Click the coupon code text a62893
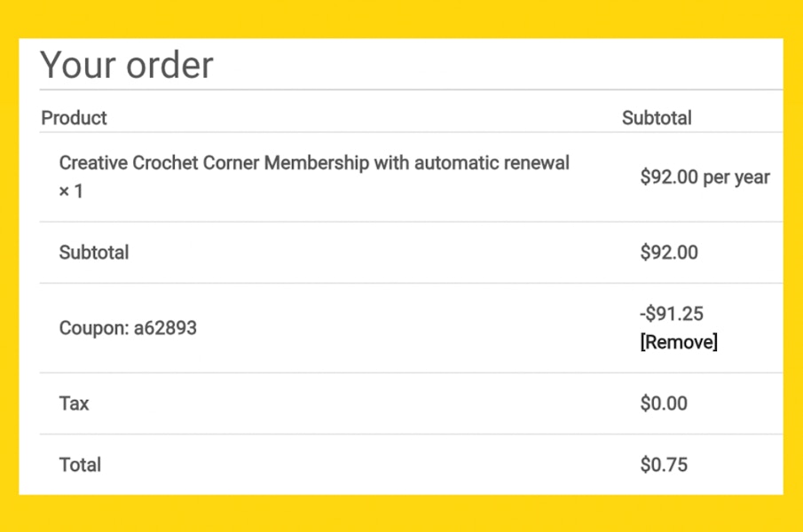803x532 pixels. (165, 328)
